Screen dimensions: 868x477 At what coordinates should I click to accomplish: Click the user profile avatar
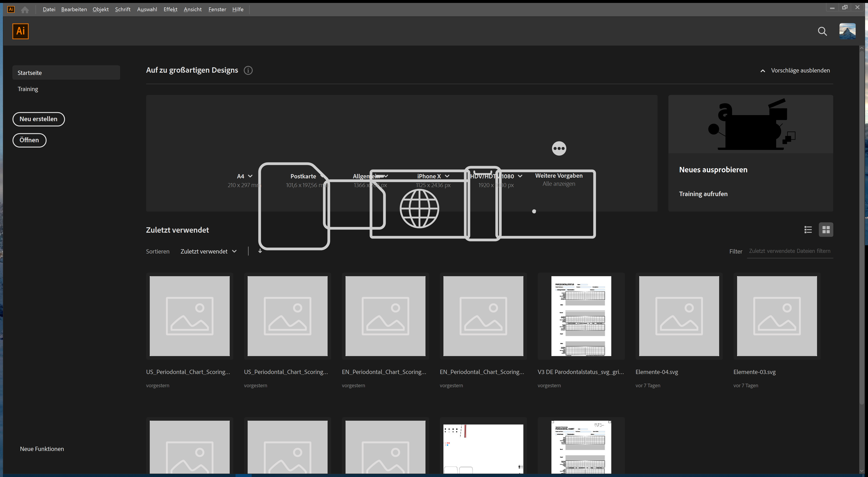pos(847,31)
